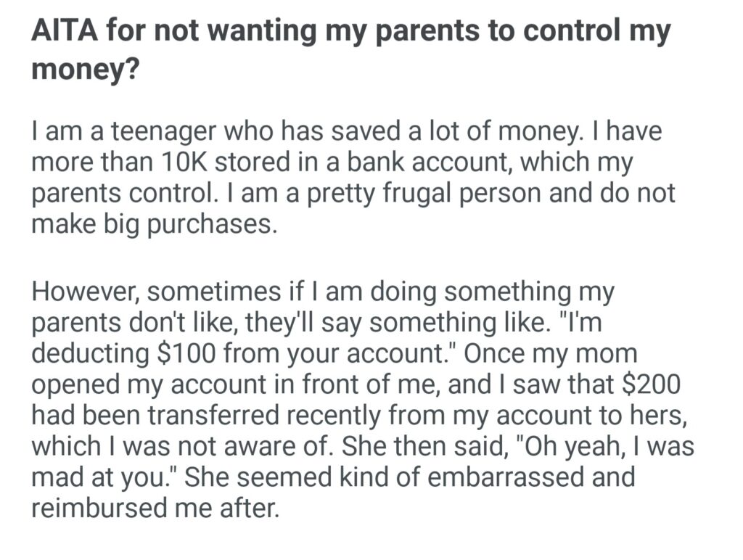Click the word "However" starting the second paragraph

(x=81, y=292)
